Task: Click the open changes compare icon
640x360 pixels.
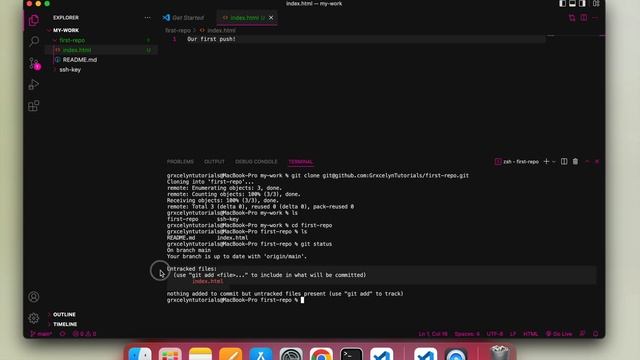Action: coord(572,18)
